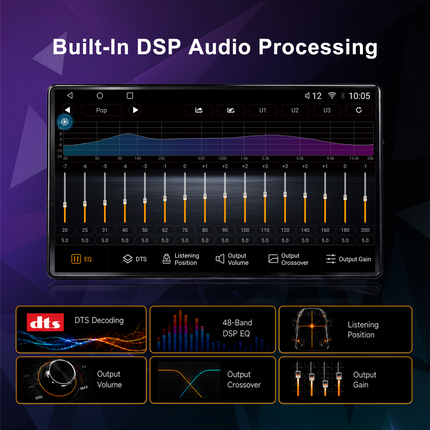
Task: Adjust the 140 Hz band slider
Action: pyautogui.click(x=305, y=197)
